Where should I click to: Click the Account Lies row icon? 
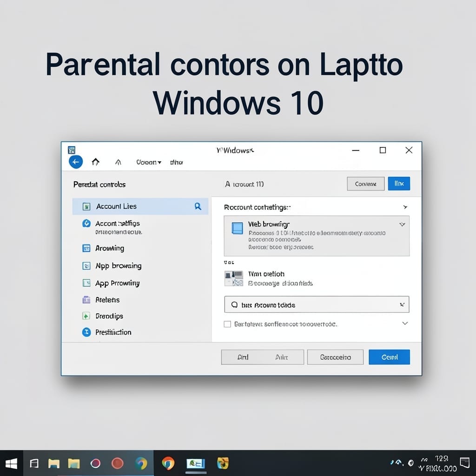pos(86,207)
